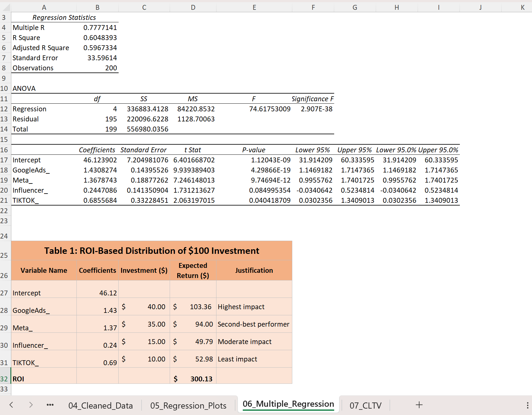Image resolution: width=532 pixels, height=415 pixels.
Task: Click Multiple R value 0.7777141
Action: pos(98,28)
